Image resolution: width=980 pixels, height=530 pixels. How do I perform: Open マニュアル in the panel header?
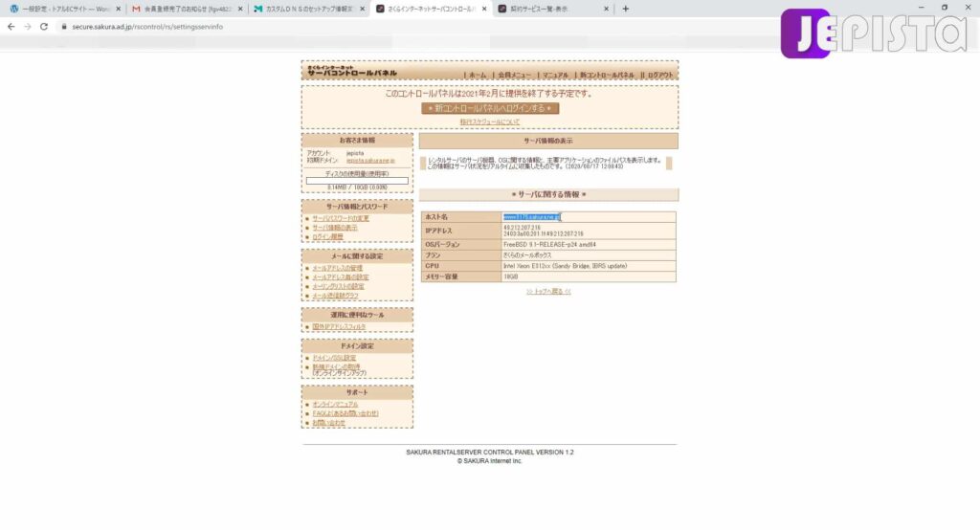555,75
